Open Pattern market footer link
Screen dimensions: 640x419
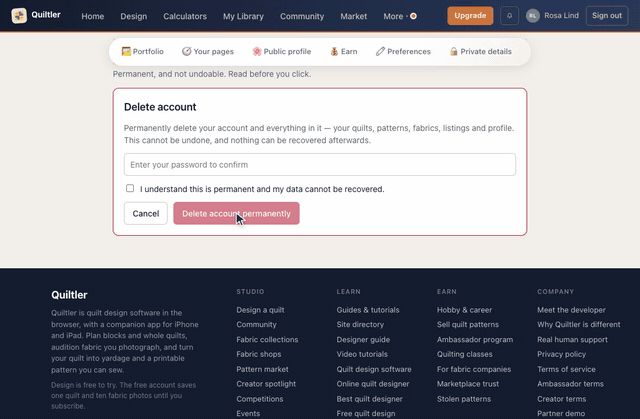[262, 369]
